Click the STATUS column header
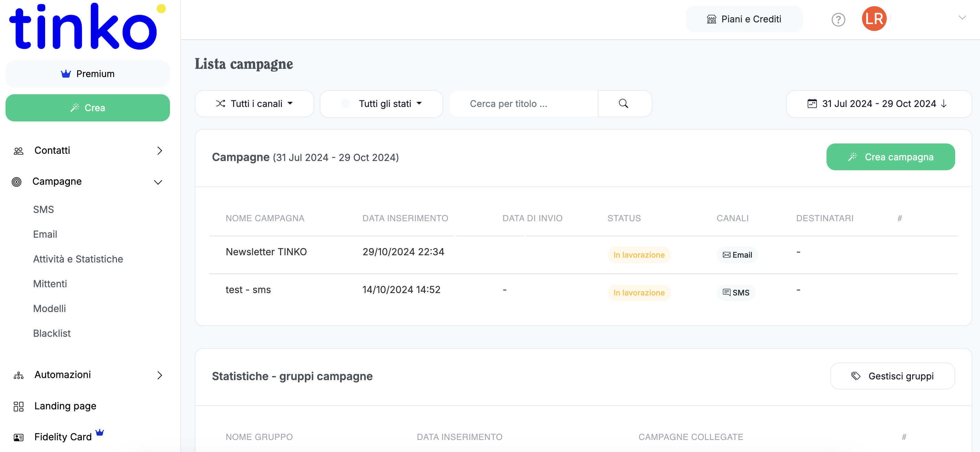The image size is (980, 452). 624,218
